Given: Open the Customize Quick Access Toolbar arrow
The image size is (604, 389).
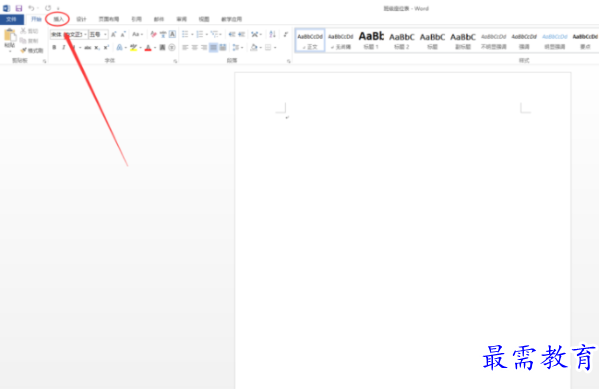Looking at the screenshot, I should 58,8.
